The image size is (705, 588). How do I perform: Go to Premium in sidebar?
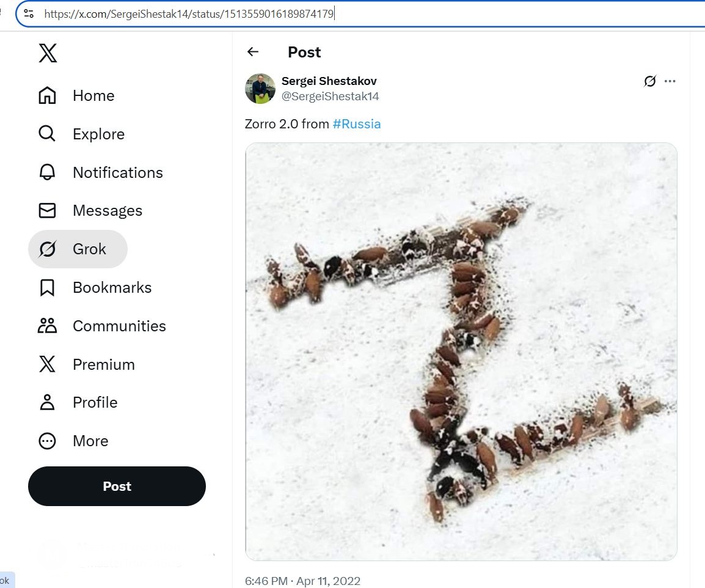(86, 365)
